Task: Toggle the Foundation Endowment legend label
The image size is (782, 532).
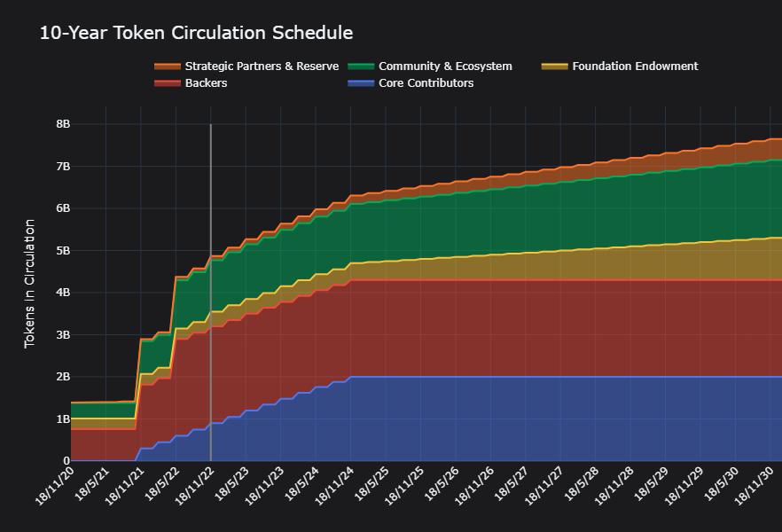Action: (635, 66)
